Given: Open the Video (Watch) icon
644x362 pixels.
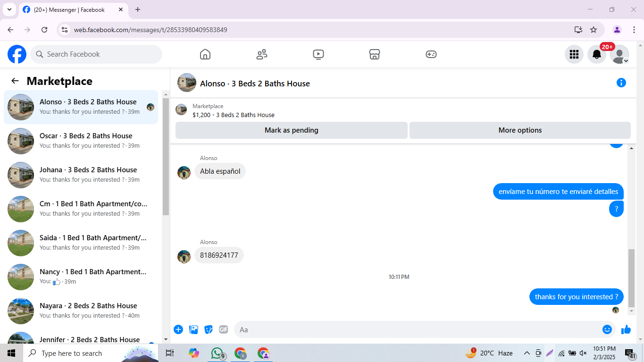Looking at the screenshot, I should tap(318, 54).
